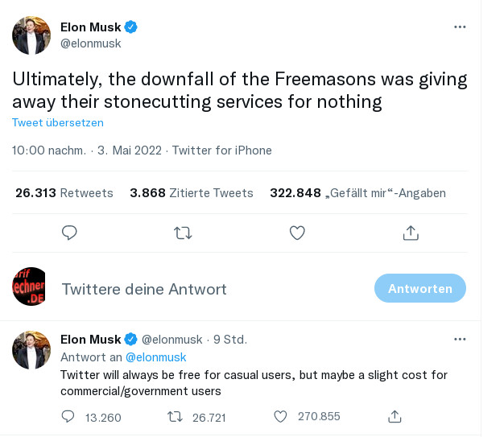
Task: View the 26.313 Retweets list
Action: click(x=64, y=193)
